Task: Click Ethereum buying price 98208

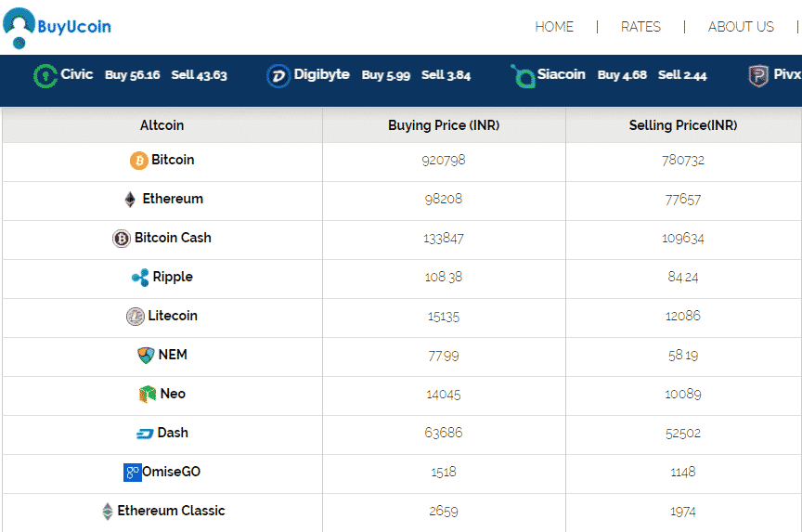Action: [444, 199]
